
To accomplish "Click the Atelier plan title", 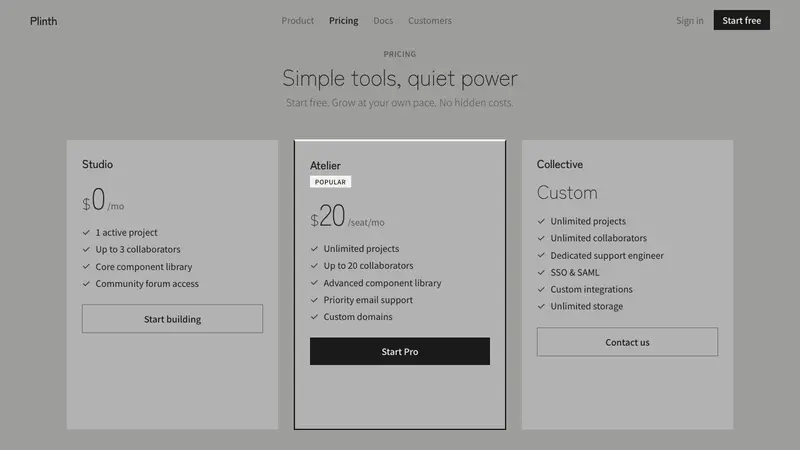I will [x=325, y=165].
